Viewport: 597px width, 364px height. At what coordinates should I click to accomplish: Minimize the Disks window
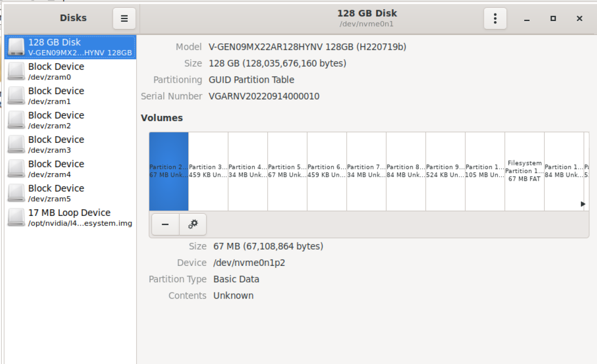[x=527, y=19]
